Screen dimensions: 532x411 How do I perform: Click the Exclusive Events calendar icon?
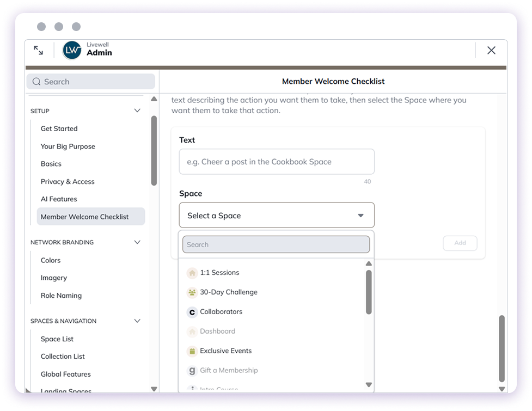[192, 351]
